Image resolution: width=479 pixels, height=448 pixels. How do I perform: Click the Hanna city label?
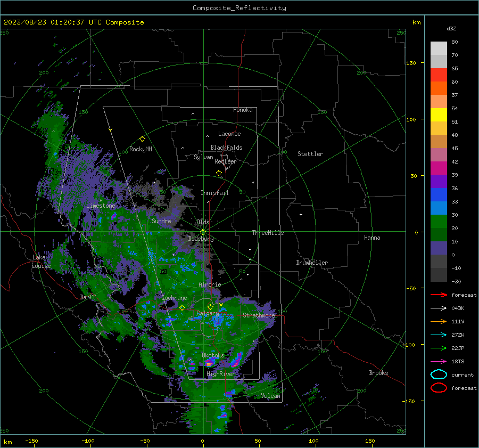click(x=372, y=238)
